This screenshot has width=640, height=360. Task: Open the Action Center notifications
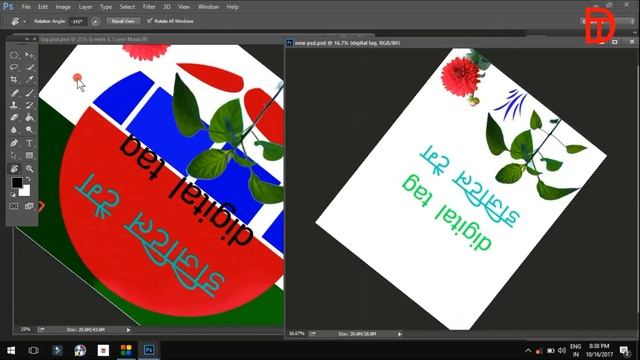(x=624, y=351)
